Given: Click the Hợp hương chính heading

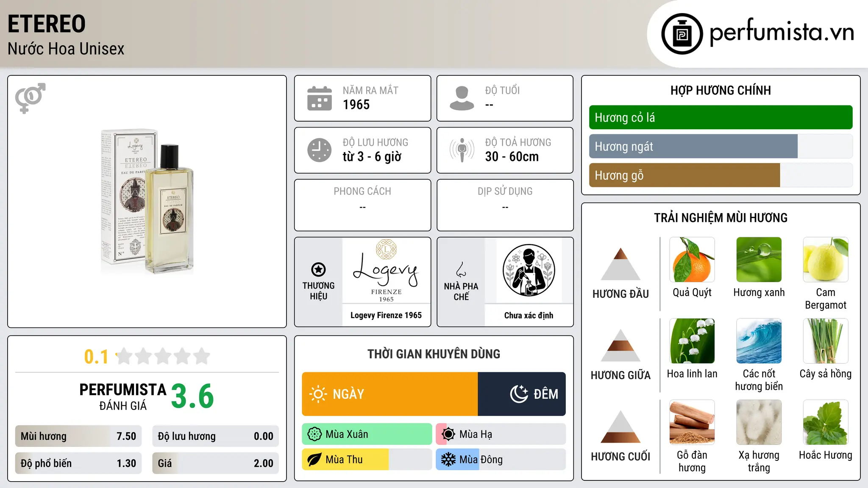Looking at the screenshot, I should (721, 90).
